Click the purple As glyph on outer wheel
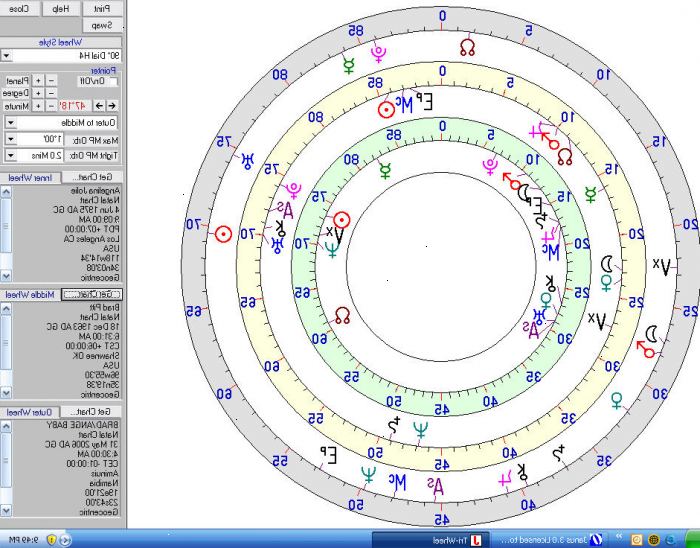 [436, 486]
